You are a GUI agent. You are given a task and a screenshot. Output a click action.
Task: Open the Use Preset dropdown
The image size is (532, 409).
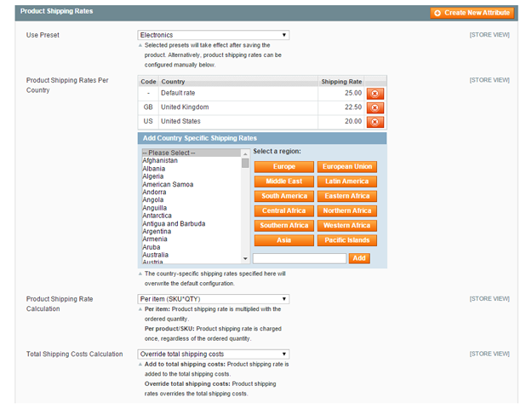click(x=214, y=35)
